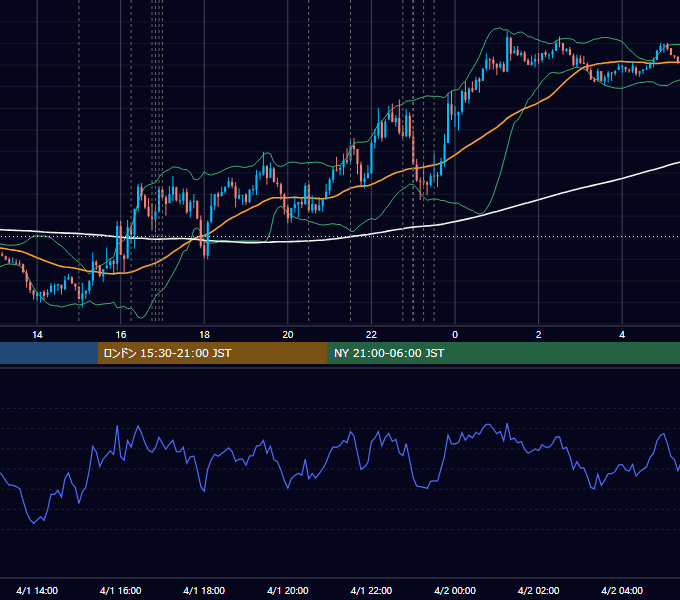Click the hour label 22 on price chart axis
Screen dimensions: 680x600
(x=371, y=335)
